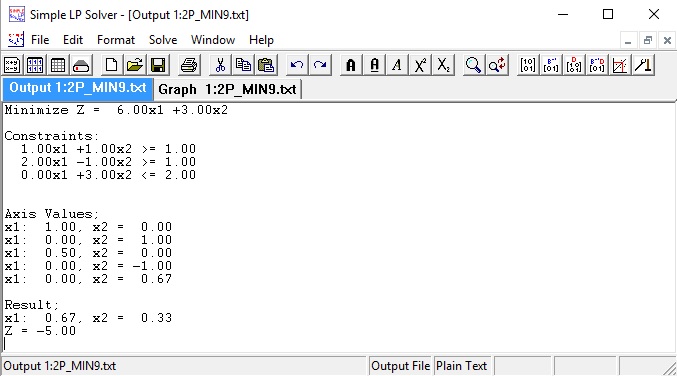
Task: Click the last toolbar tool icon
Action: tap(643, 65)
